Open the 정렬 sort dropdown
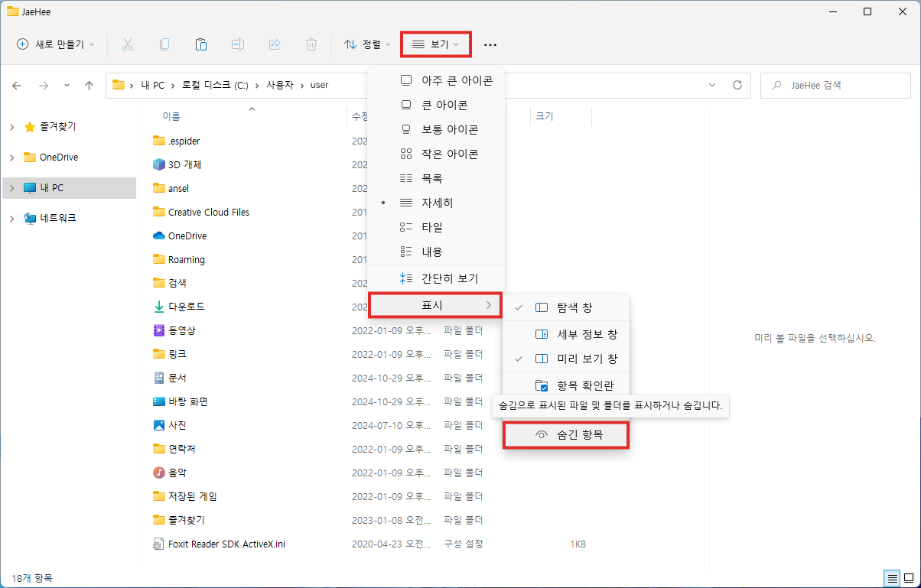The width and height of the screenshot is (921, 588). point(367,44)
